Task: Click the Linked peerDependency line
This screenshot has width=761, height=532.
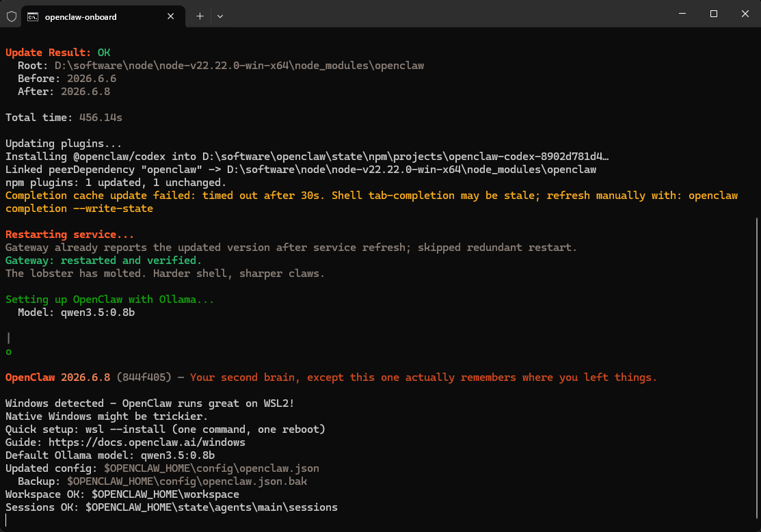Action: 301,170
